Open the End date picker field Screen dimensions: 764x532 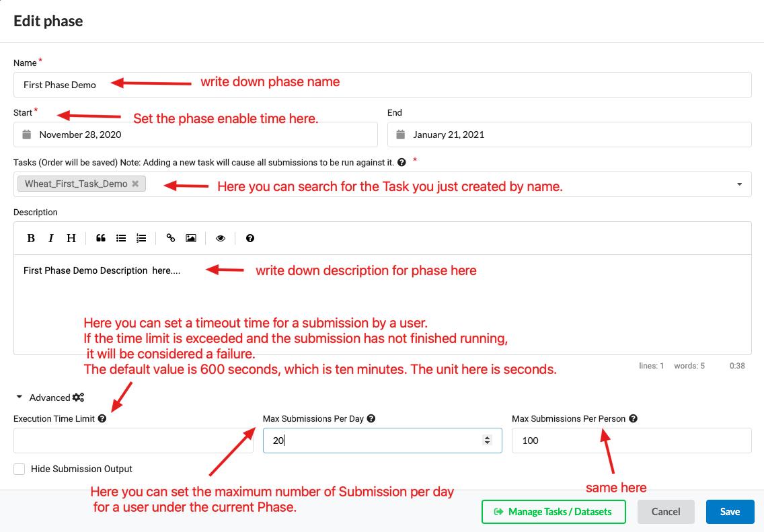[569, 135]
